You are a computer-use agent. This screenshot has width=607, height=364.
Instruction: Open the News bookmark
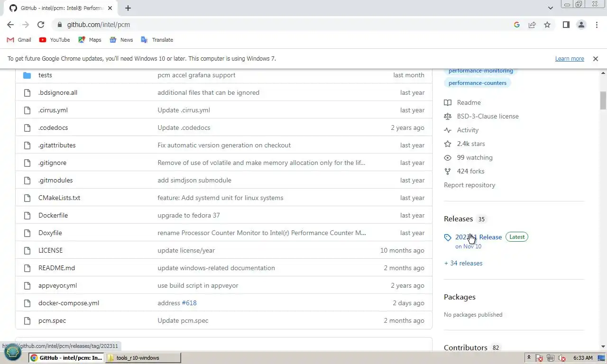[121, 40]
